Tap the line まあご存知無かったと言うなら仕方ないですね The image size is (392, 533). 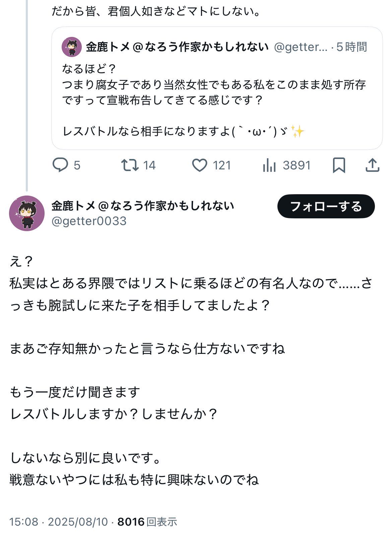coord(147,349)
